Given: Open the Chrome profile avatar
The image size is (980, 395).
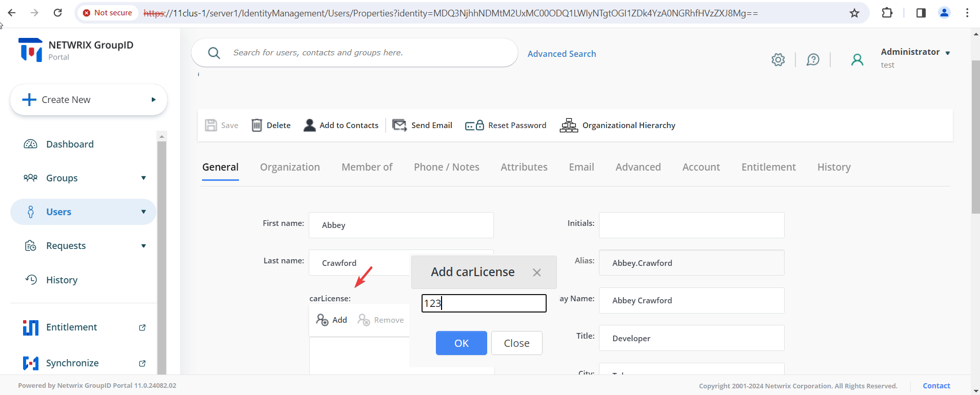Looking at the screenshot, I should 944,13.
